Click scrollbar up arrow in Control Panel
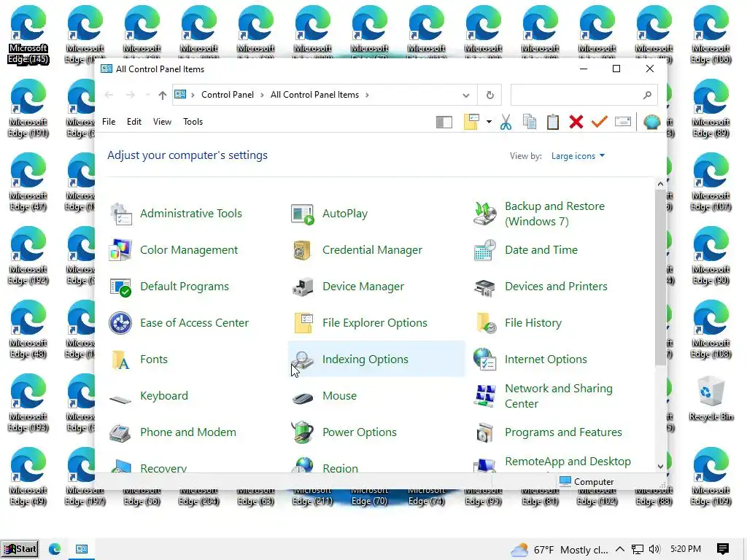The height and width of the screenshot is (560, 747). pyautogui.click(x=660, y=184)
